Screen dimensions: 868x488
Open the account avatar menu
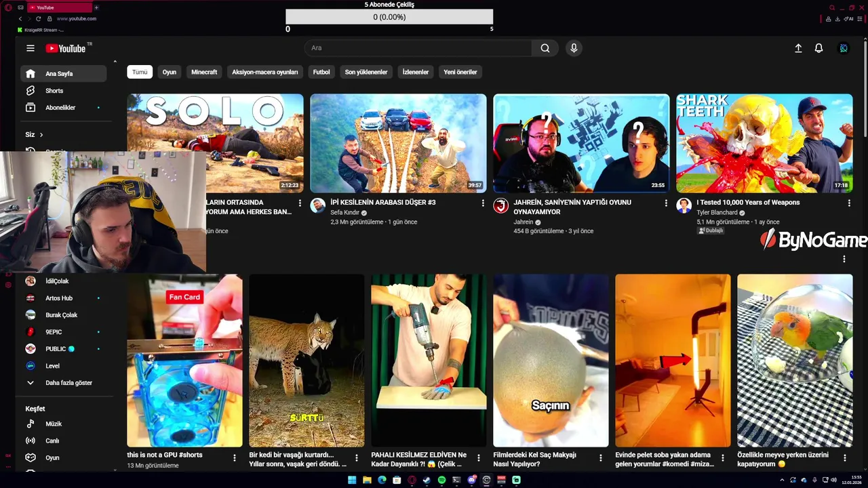(x=844, y=48)
